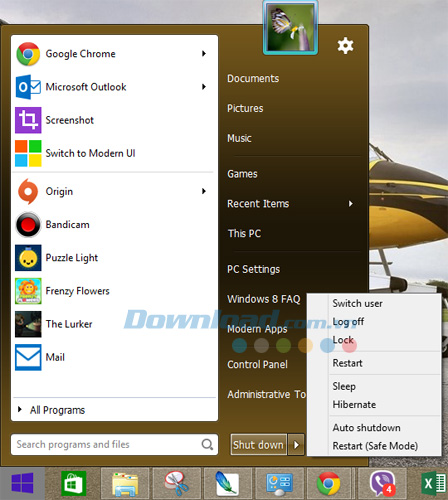Screen dimensions: 448x500
Task: Open the Control Panel taskbar icon
Action: click(279, 484)
